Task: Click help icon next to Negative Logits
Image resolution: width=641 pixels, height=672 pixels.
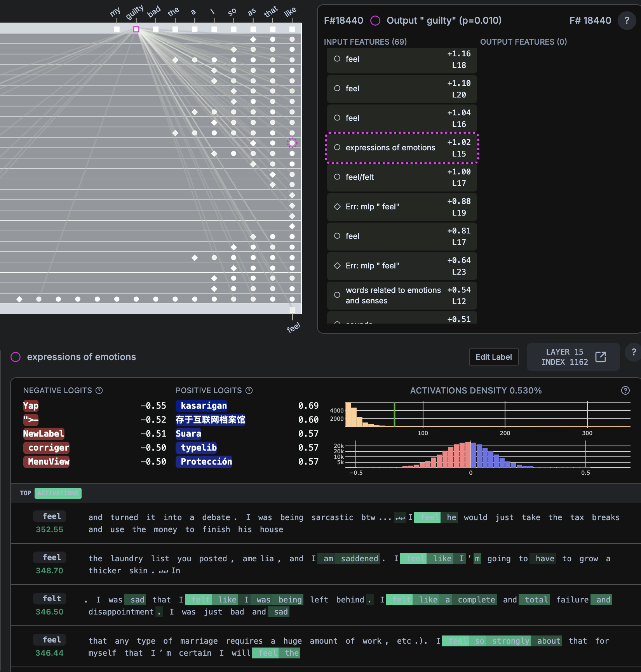Action: click(99, 390)
